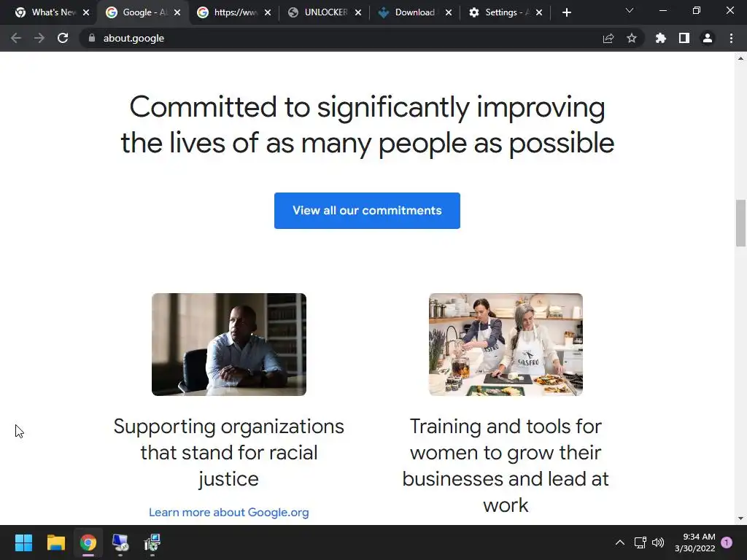The width and height of the screenshot is (747, 560).
Task: Open a new tab with the plus button
Action: 566,13
